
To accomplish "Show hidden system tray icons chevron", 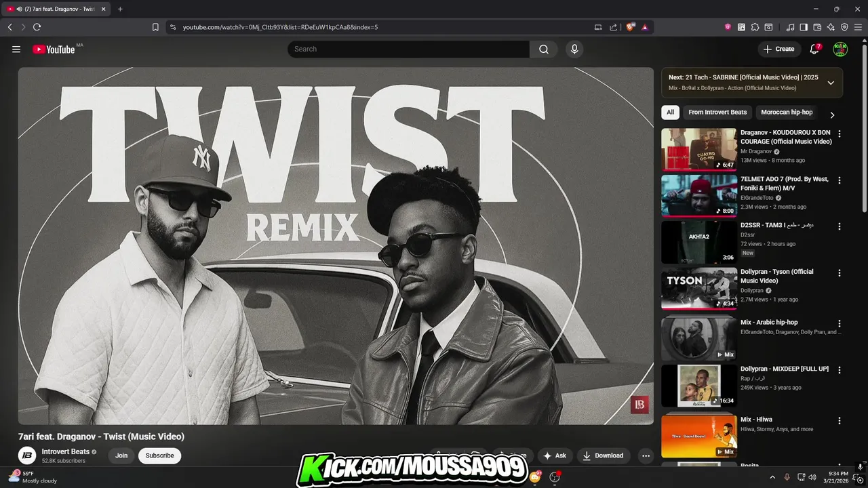I will tap(772, 477).
